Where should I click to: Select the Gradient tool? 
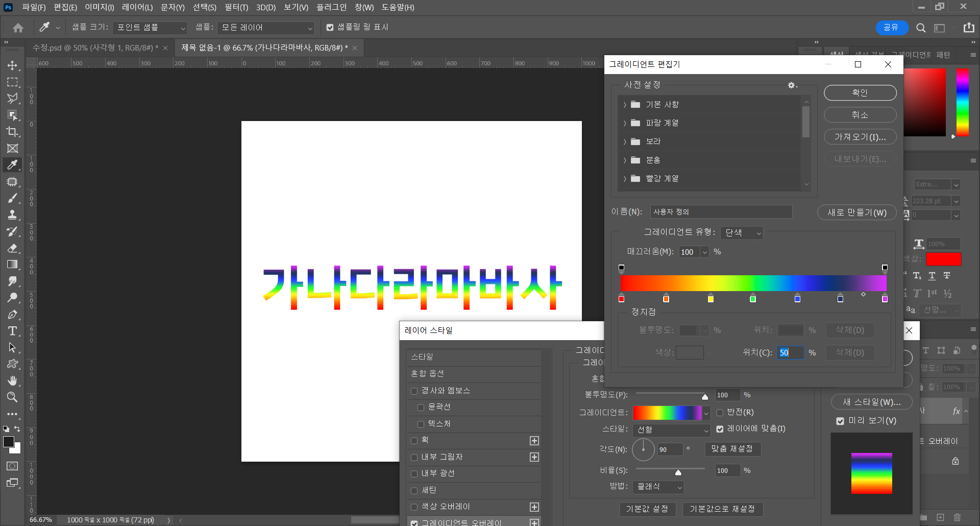12,265
